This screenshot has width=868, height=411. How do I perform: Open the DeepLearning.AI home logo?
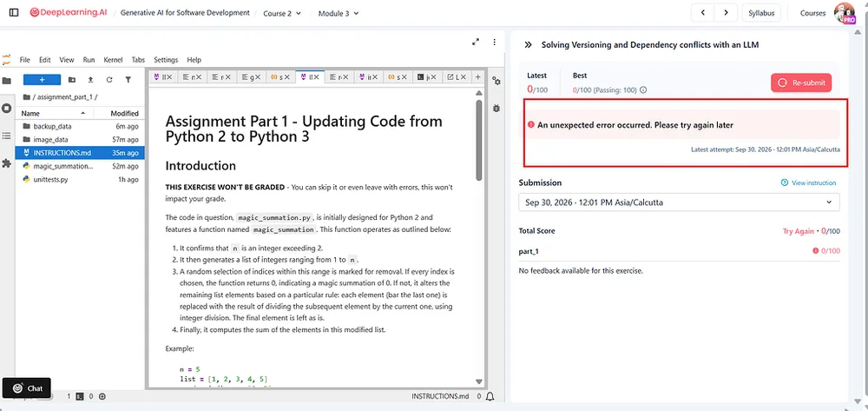tap(68, 13)
